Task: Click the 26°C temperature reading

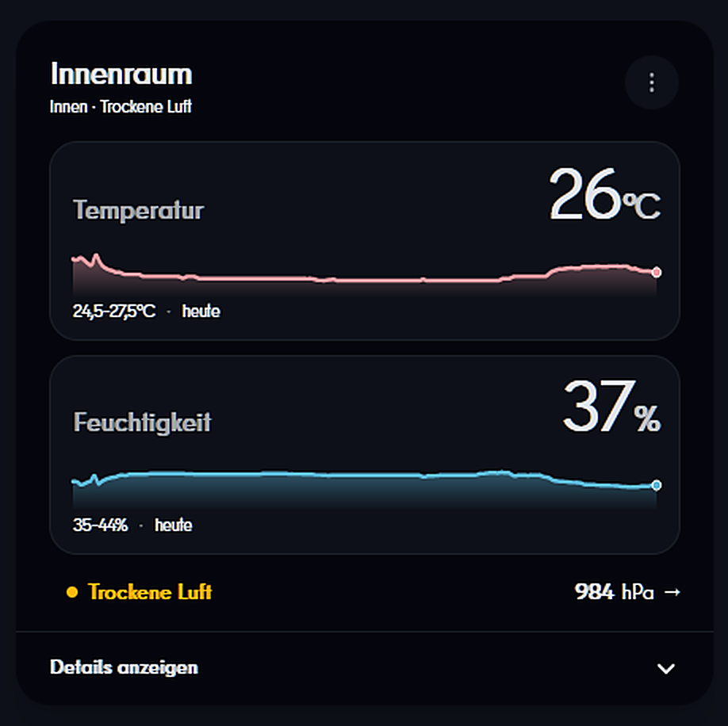Action: pyautogui.click(x=604, y=194)
